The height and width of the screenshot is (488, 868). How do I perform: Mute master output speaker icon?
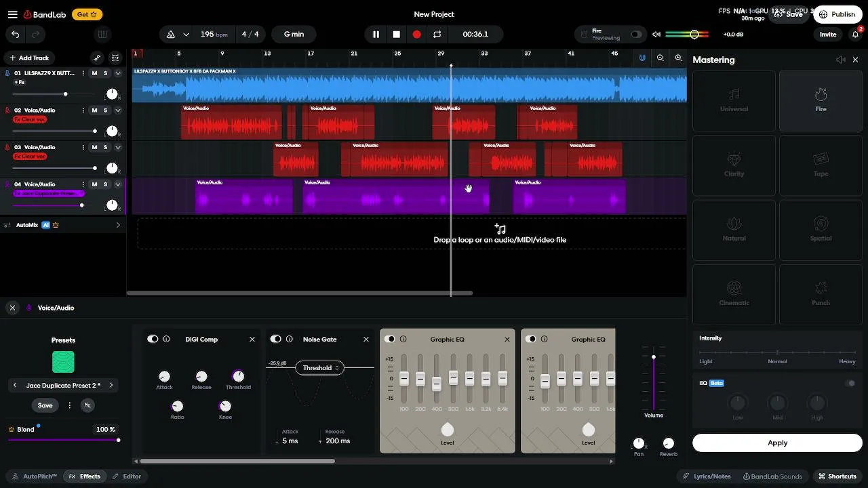tap(656, 35)
